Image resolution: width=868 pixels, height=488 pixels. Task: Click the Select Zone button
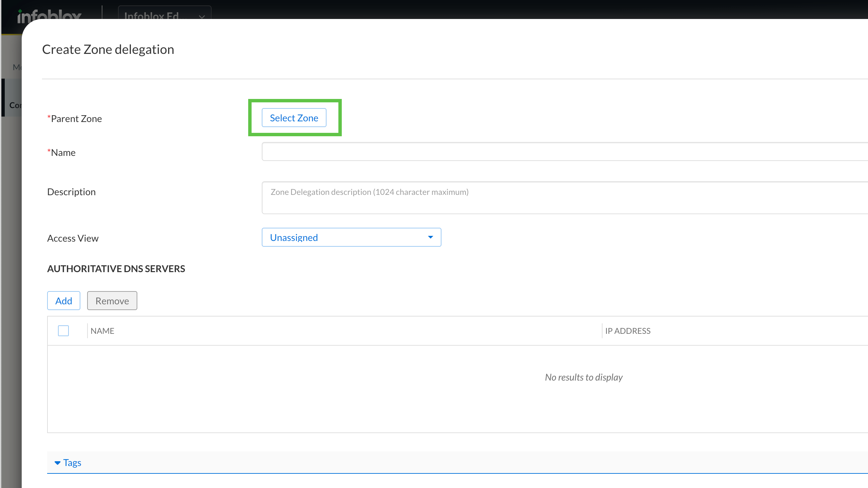click(x=294, y=118)
